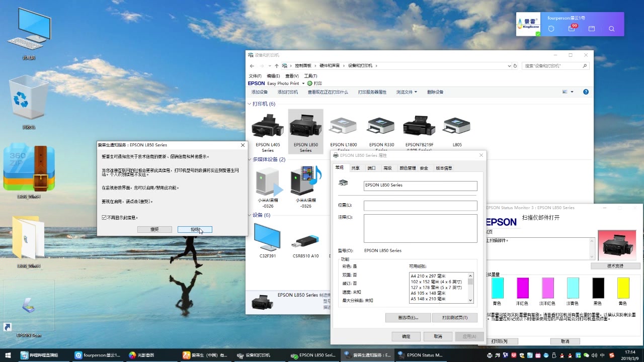Click the cyan 青色 ink level swatch

(x=497, y=288)
